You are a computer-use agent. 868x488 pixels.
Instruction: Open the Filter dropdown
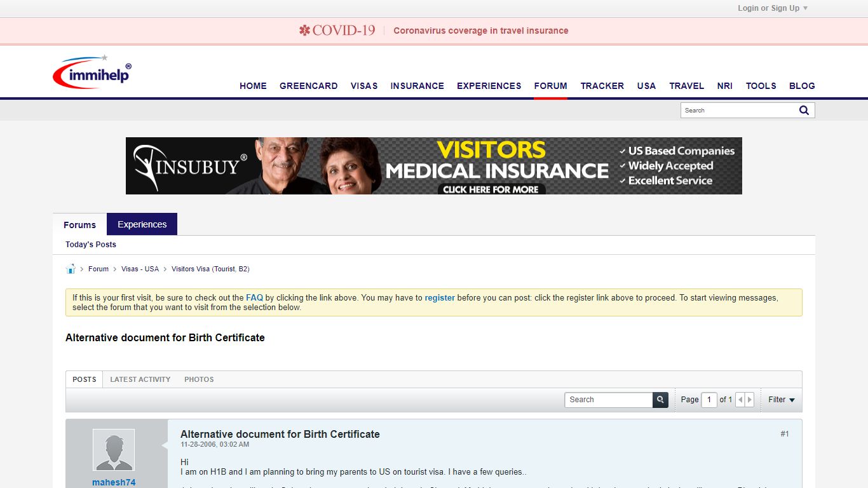[781, 400]
